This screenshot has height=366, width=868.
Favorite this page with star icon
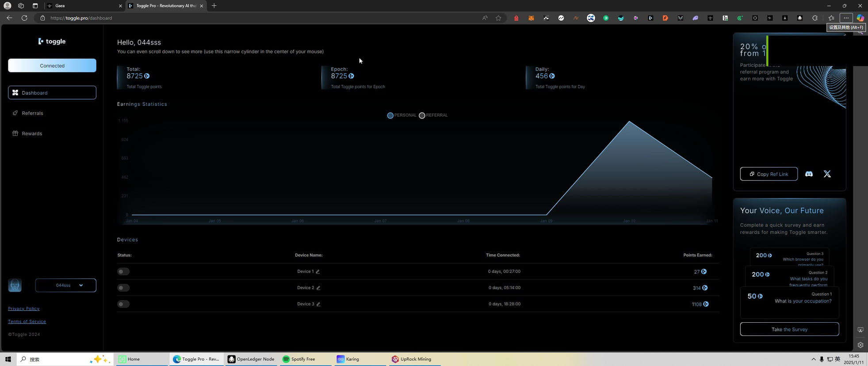pos(498,18)
